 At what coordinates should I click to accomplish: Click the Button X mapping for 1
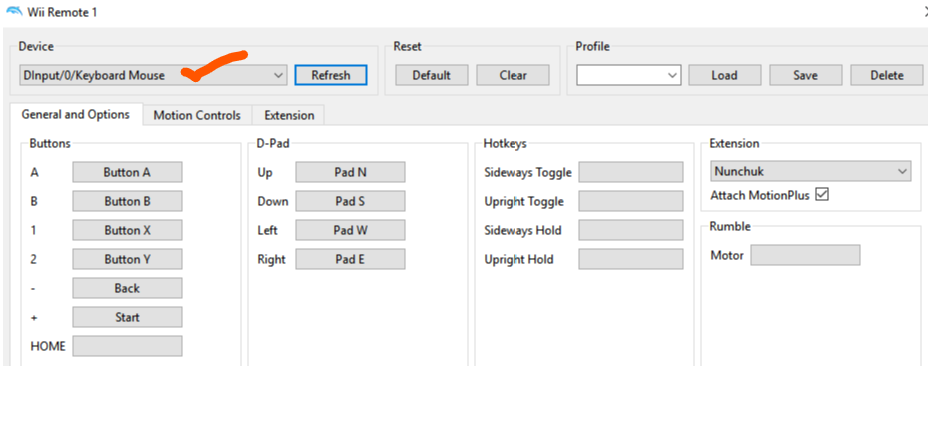127,230
